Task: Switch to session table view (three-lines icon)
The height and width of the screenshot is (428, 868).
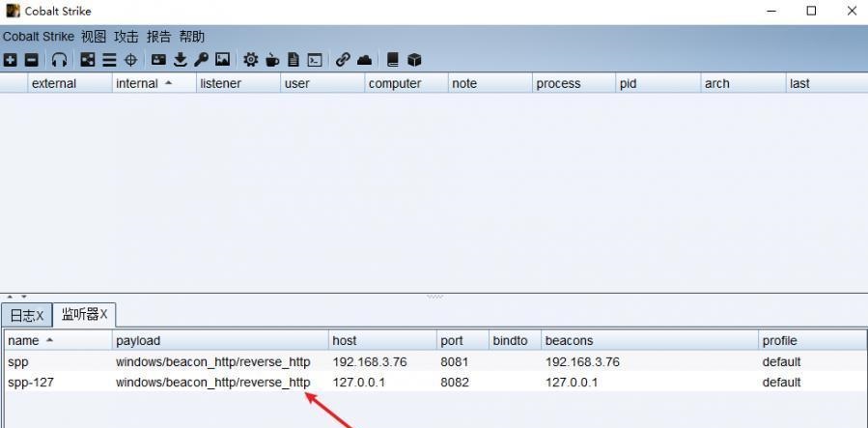Action: point(109,60)
